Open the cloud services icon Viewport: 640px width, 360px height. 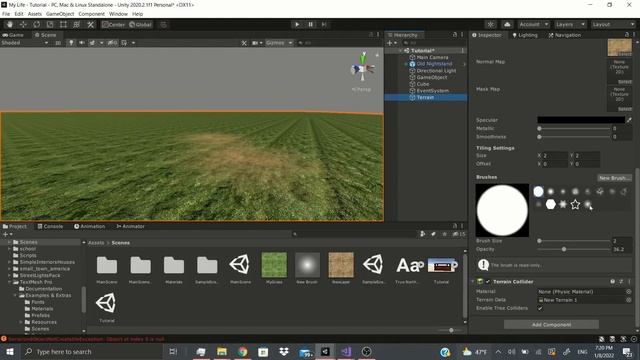coord(507,24)
